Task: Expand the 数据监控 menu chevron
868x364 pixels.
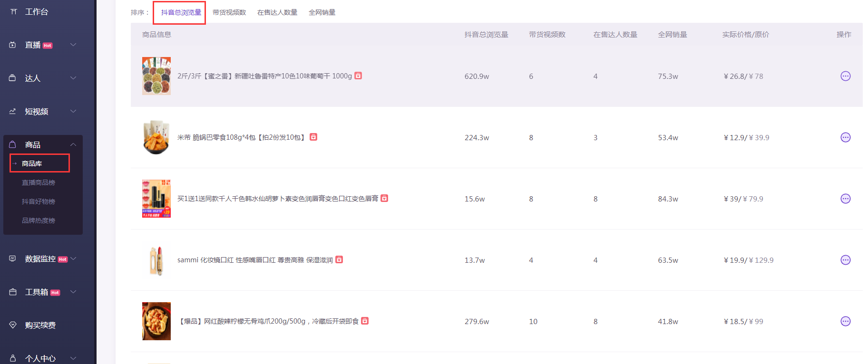Action: click(73, 259)
